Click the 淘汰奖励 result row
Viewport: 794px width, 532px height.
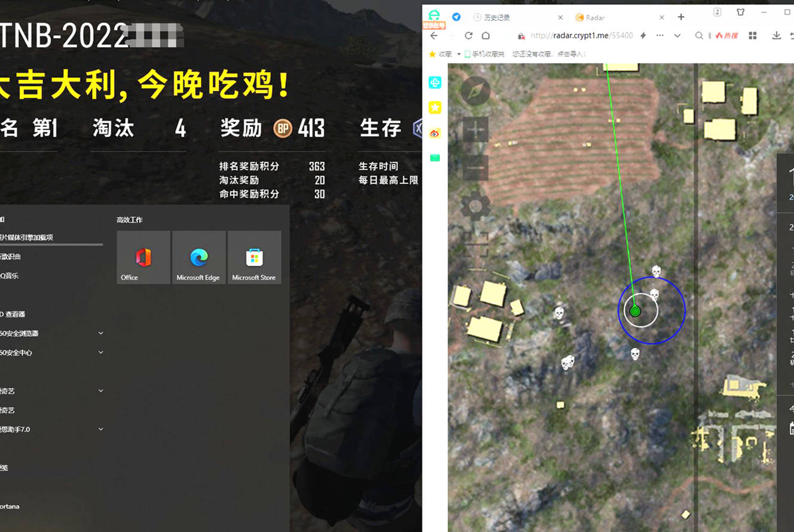(x=272, y=180)
